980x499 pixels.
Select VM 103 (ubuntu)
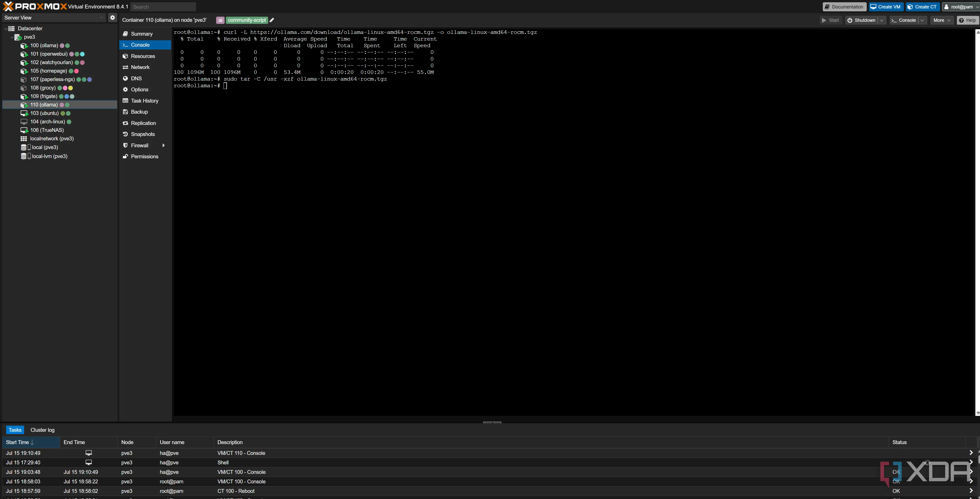pos(44,113)
